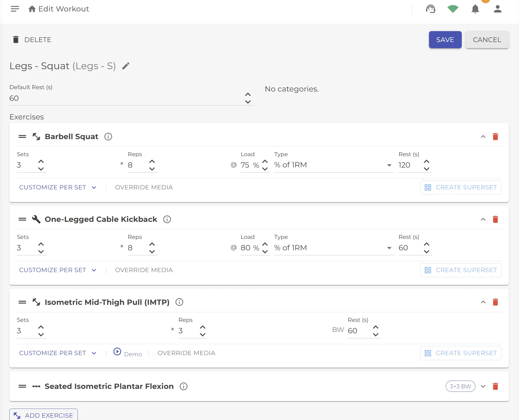Increase the Sets count for Barbell Squat
The width and height of the screenshot is (519, 420).
[41, 161]
